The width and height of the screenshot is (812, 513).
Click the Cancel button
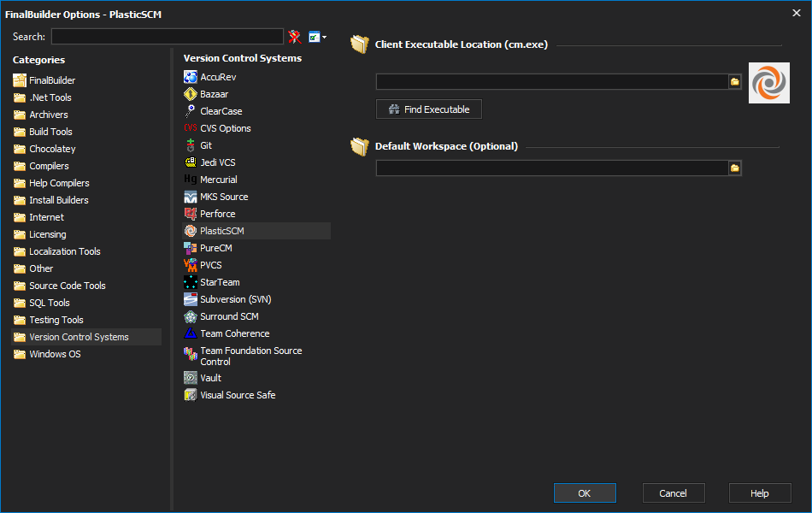tap(674, 493)
